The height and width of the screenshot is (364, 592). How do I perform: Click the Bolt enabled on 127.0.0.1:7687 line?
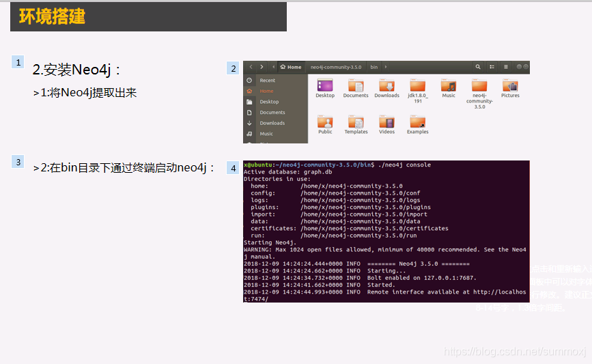click(360, 278)
